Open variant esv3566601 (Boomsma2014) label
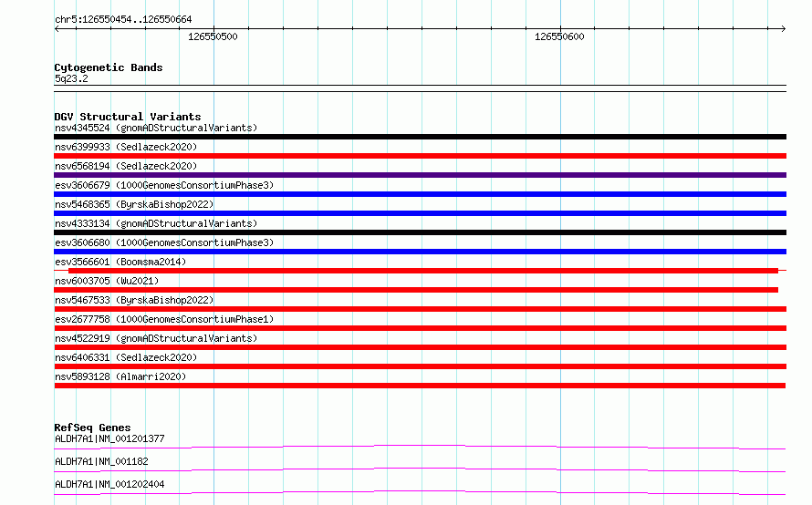 (120, 262)
